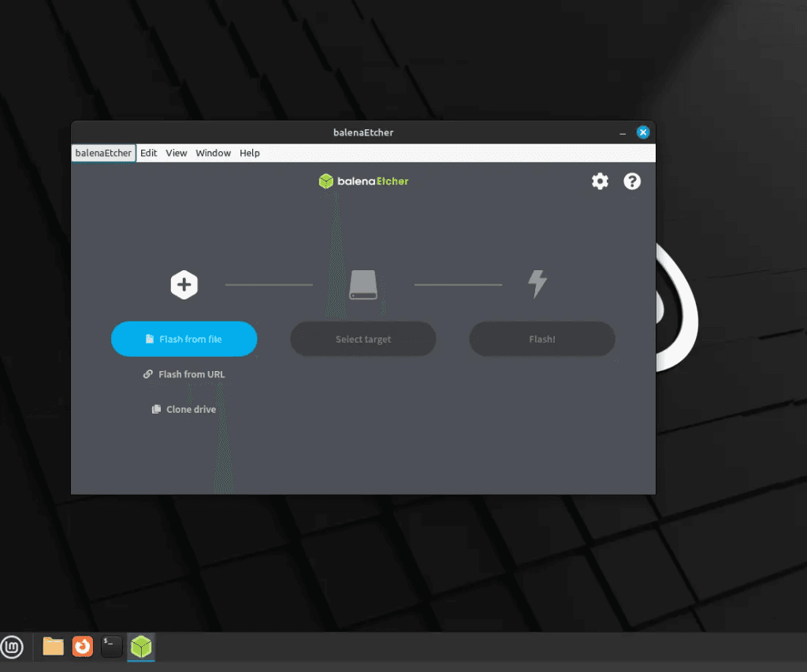This screenshot has width=807, height=672.
Task: Select the Clone drive option
Action: click(184, 410)
